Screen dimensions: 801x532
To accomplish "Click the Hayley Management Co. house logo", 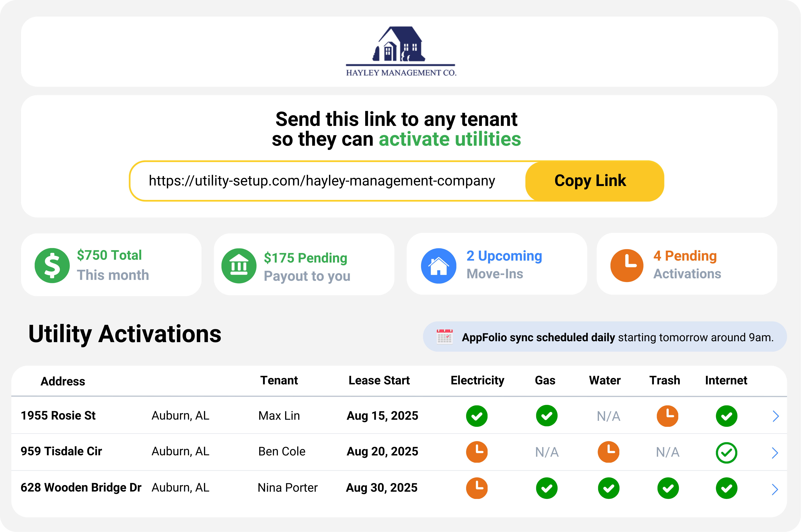I will click(x=400, y=51).
